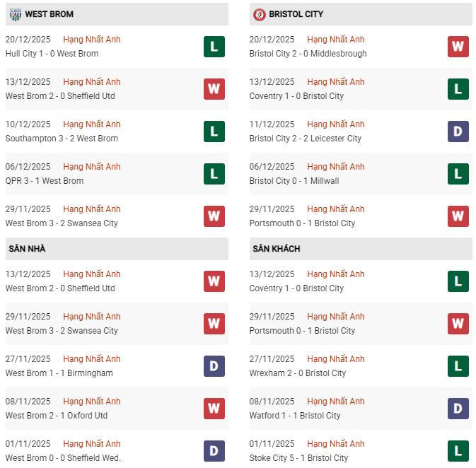476x468 pixels.
Task: Open the Wrexham 2 - 0 Bristol City result
Action: coord(298,373)
